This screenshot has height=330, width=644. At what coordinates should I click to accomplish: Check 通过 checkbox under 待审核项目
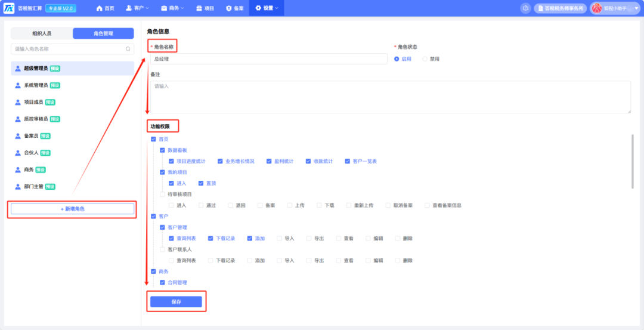click(x=201, y=205)
